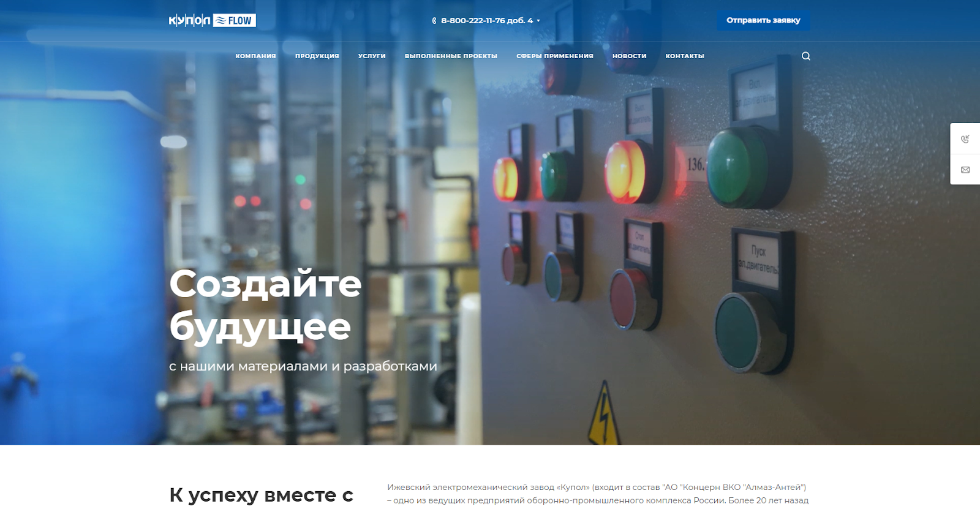Viewport: 980px width, 509px height.
Task: Click the envelope message icon in side panel
Action: click(x=965, y=170)
